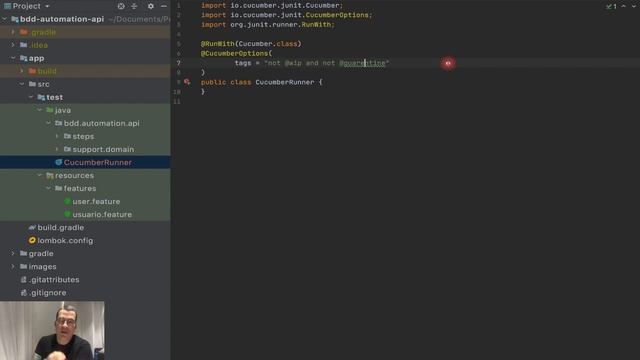640x360 pixels.
Task: Click the @CucumberOptions annotation in the editor
Action: pyautogui.click(x=234, y=53)
